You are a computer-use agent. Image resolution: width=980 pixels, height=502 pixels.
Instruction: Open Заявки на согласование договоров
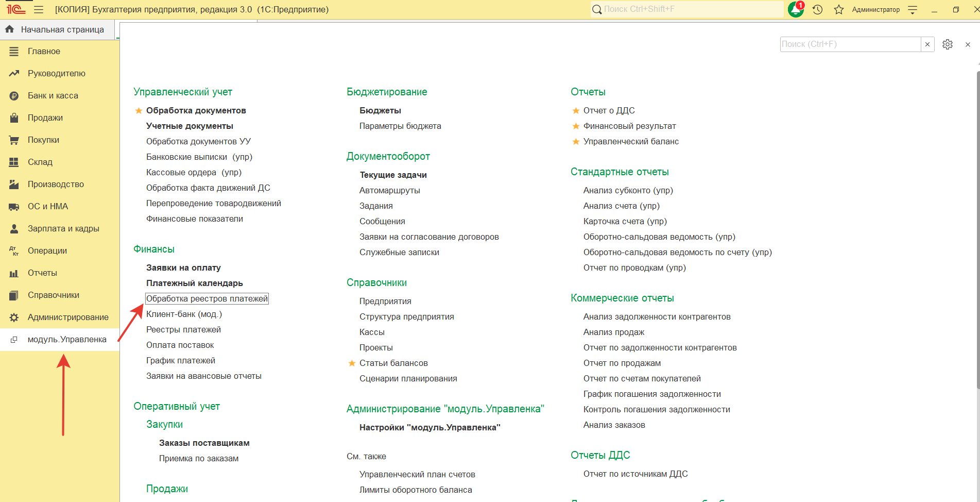pos(429,237)
